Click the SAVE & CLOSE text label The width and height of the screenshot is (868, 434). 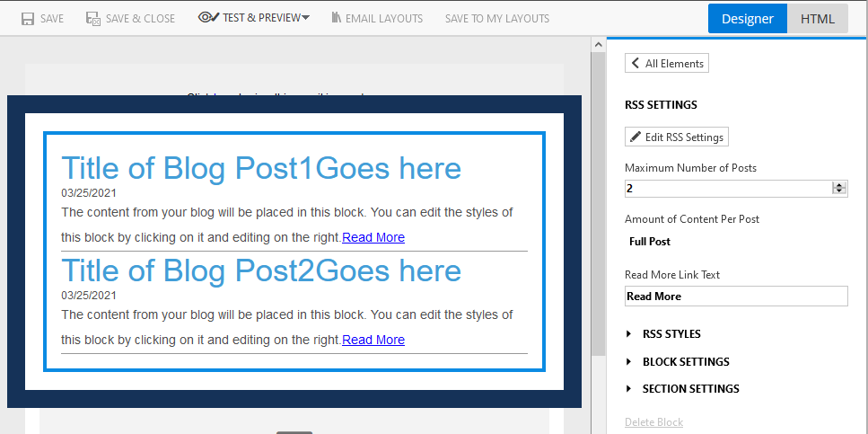pos(140,19)
